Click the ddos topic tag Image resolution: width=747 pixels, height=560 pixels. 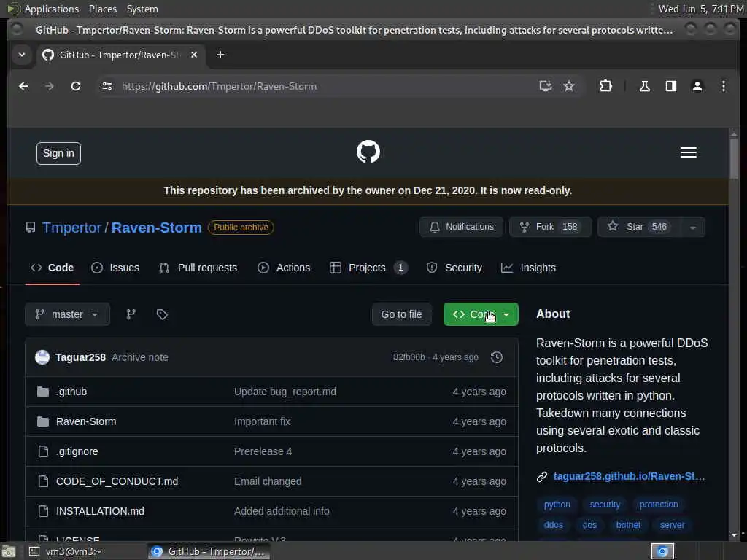(x=553, y=525)
